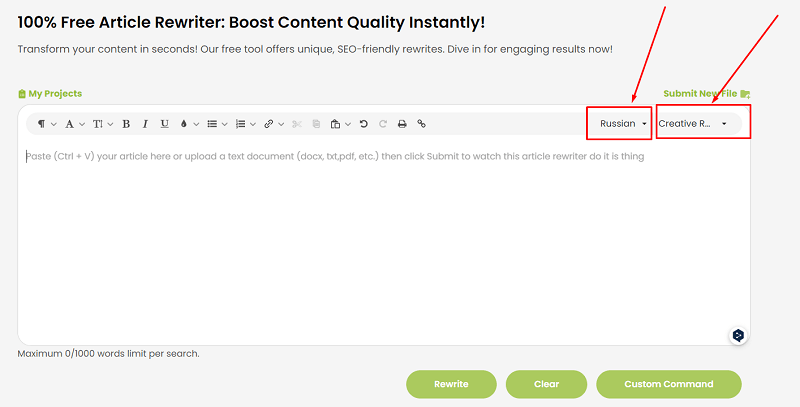Click 'Maximum 0/1000 words limit per search.' text
Image resolution: width=800 pixels, height=407 pixels.
tap(108, 353)
